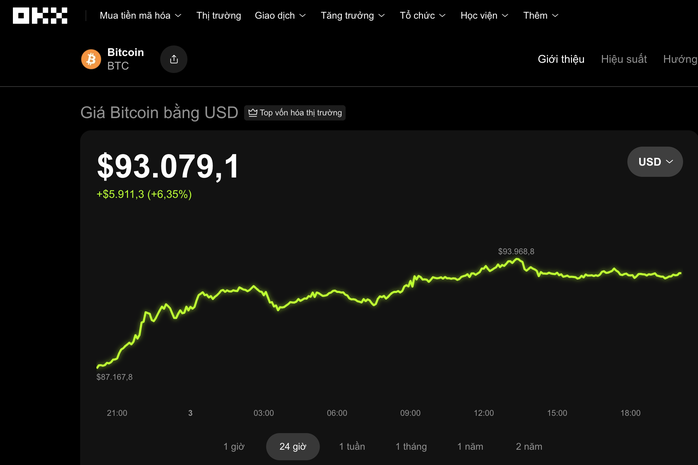Image resolution: width=698 pixels, height=465 pixels.
Task: Open the Mua tiền mã hóa dropdown
Action: click(140, 16)
